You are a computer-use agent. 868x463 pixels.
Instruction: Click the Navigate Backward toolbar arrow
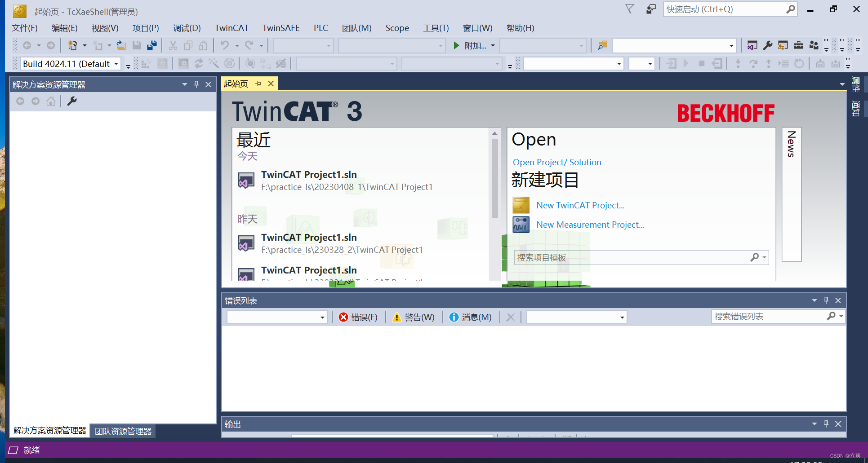(x=27, y=45)
